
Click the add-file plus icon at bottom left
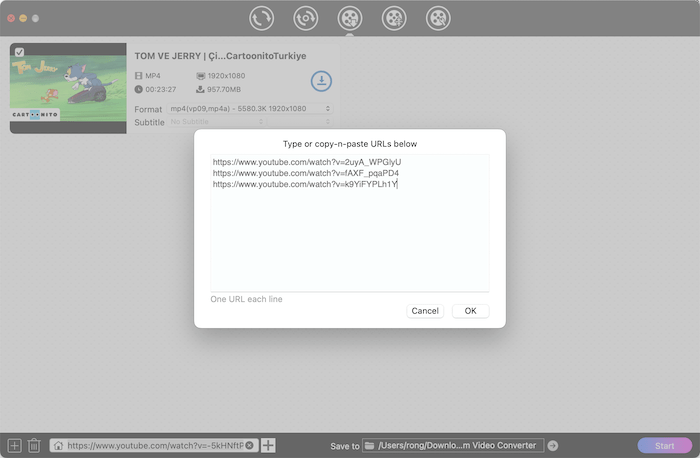(14, 445)
